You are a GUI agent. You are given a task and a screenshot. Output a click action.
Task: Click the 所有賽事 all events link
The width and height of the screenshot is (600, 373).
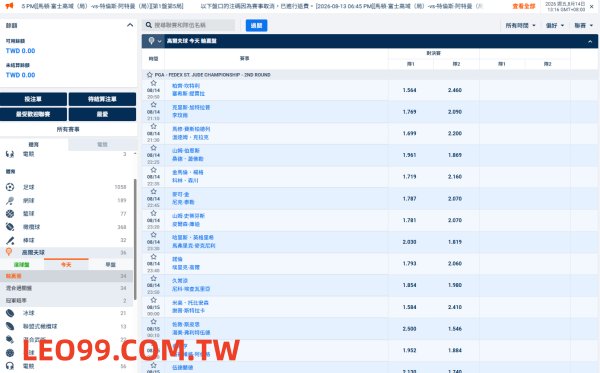coord(68,129)
